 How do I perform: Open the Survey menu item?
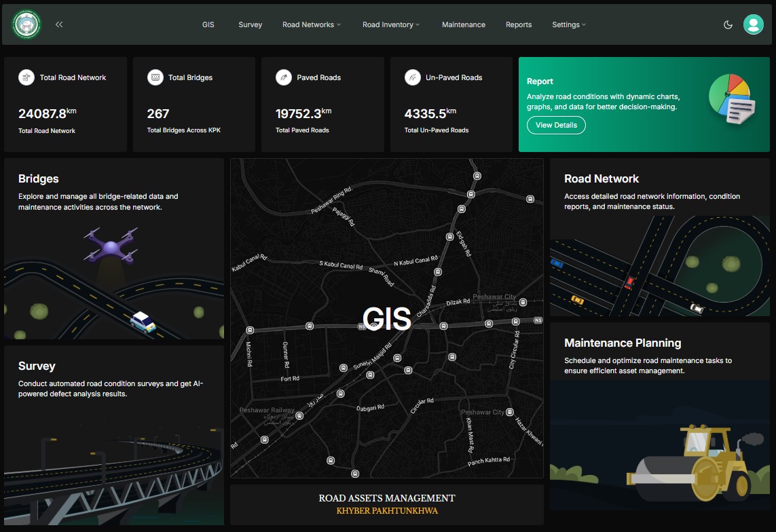point(250,24)
